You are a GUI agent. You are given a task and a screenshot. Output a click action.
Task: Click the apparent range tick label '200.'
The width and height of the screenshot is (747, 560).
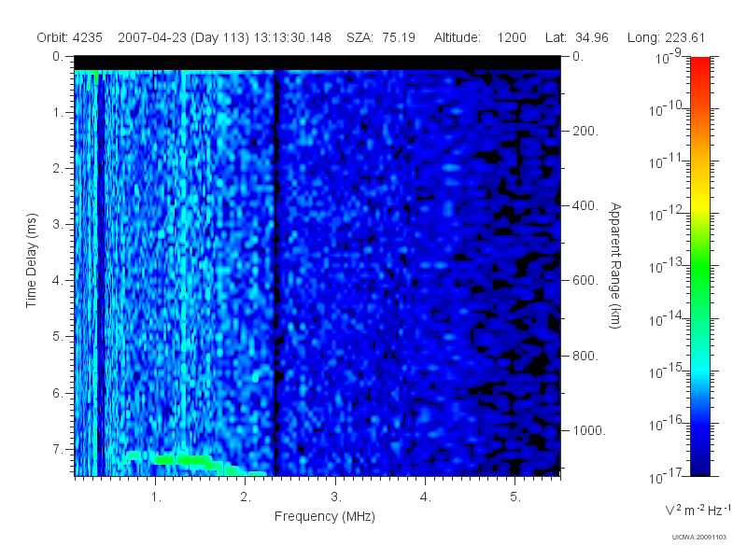pyautogui.click(x=585, y=131)
